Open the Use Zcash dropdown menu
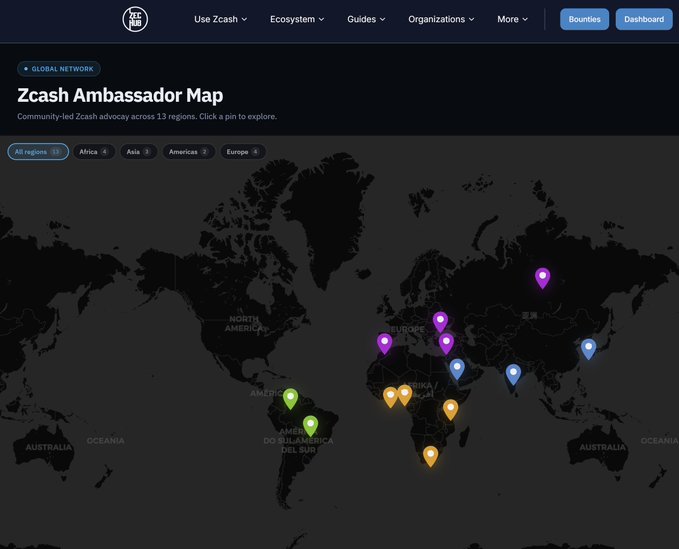 220,19
